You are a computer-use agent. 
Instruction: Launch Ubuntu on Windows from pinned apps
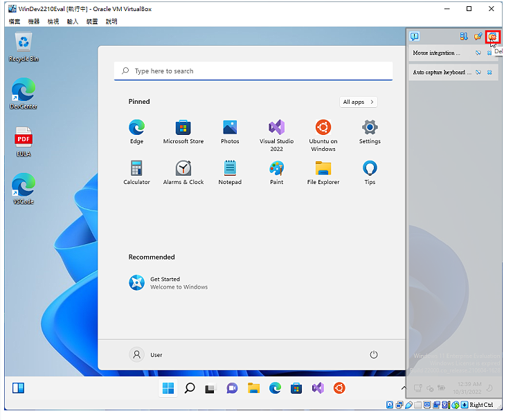coord(323,136)
